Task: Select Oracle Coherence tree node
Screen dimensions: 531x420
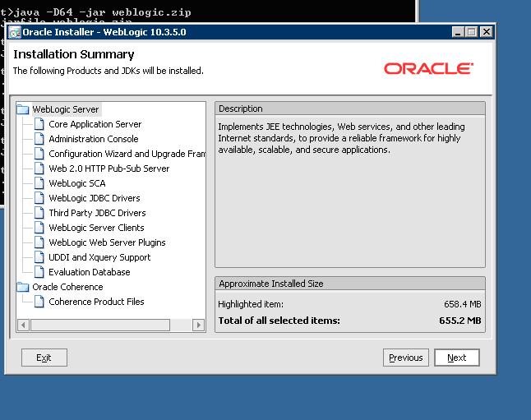Action: click(67, 287)
